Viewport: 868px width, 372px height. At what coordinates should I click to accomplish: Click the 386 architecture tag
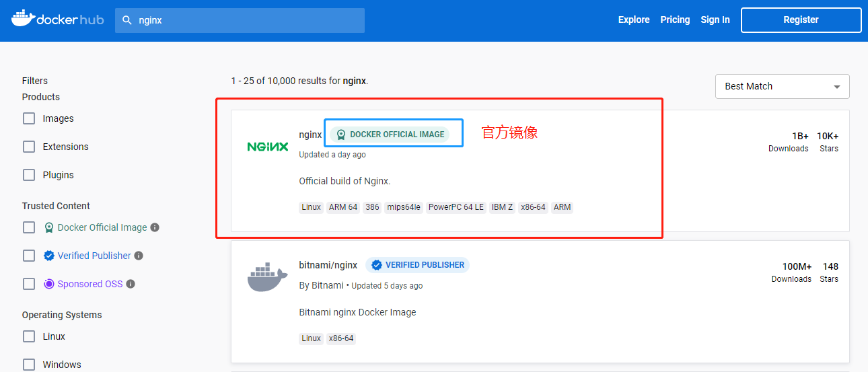(372, 207)
